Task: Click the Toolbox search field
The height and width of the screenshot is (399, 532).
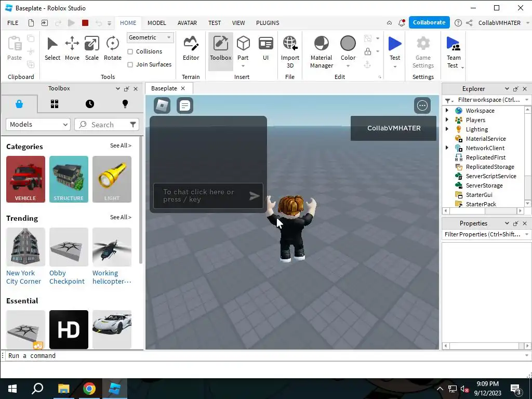Action: point(107,125)
